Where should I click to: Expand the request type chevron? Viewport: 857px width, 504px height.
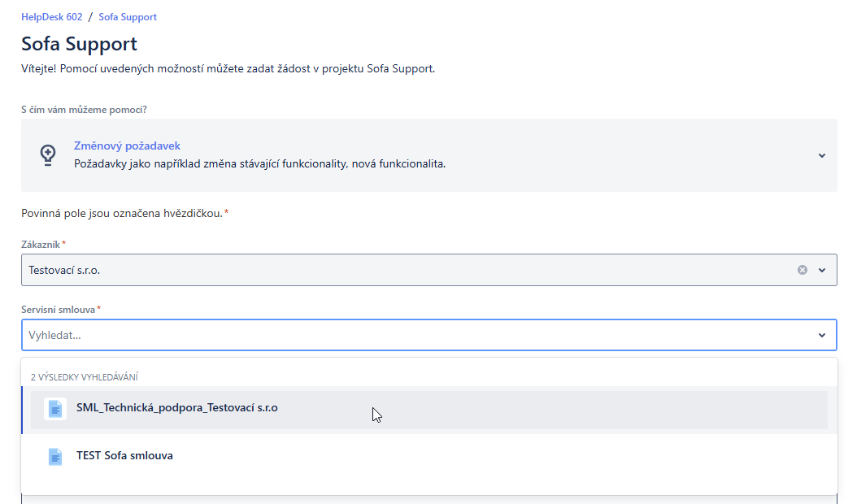822,155
